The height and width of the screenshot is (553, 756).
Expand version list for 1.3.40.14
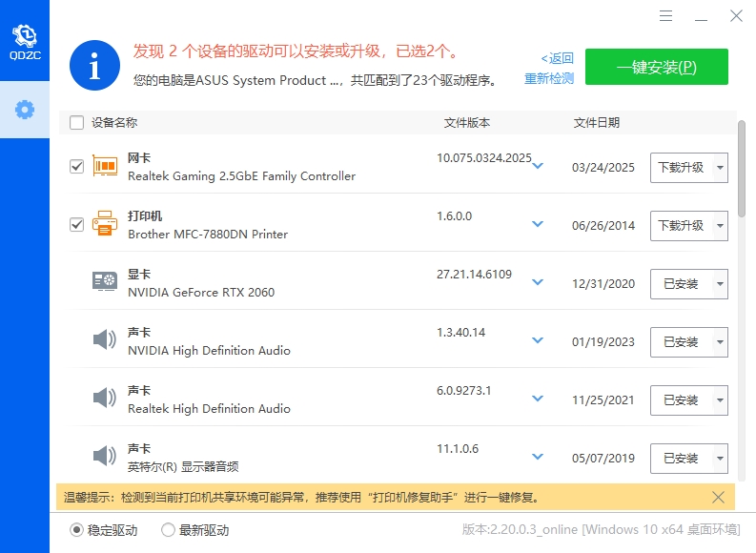pyautogui.click(x=538, y=340)
